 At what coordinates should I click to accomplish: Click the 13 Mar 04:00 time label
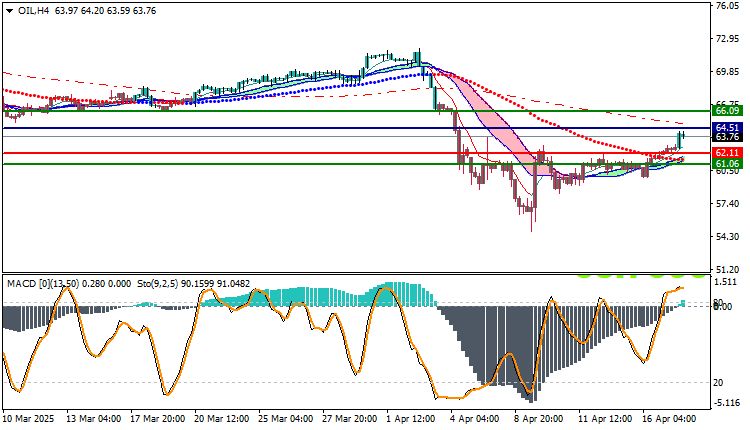(94, 419)
